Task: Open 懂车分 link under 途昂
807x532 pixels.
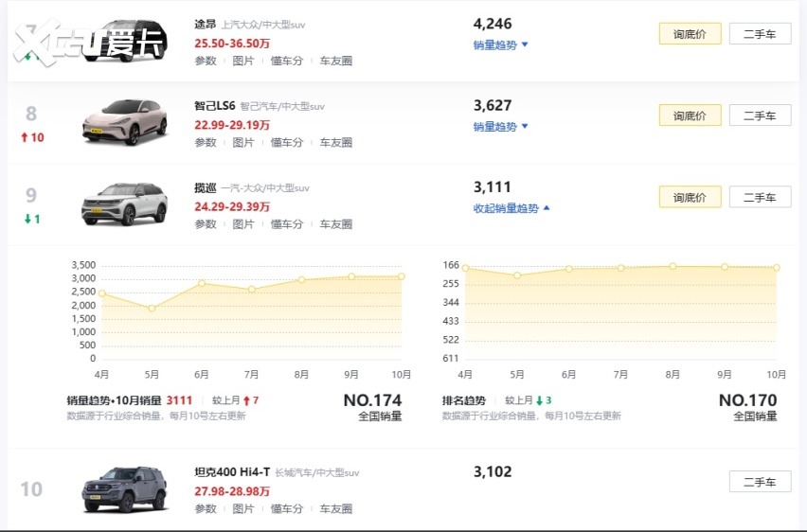Action: tap(287, 62)
